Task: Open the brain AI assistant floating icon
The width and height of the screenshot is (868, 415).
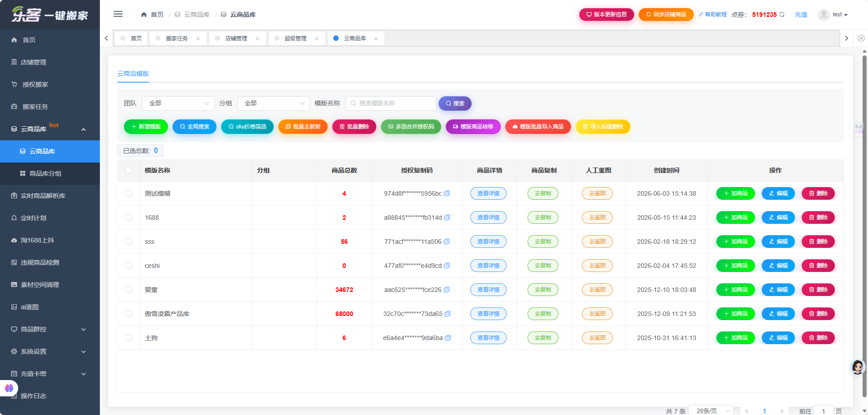Action: tap(9, 388)
